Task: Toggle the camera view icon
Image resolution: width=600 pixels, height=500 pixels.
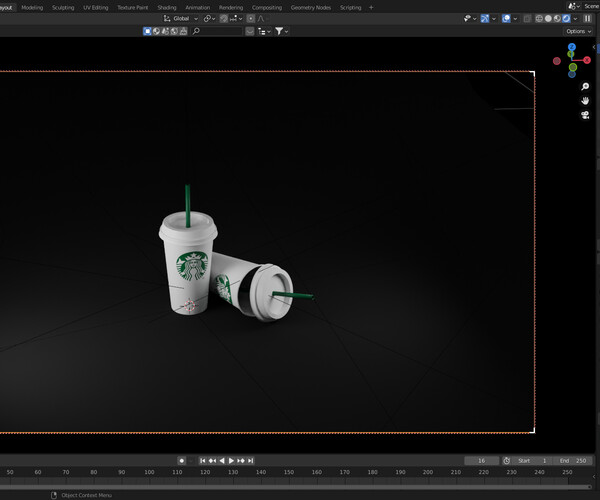Action: pyautogui.click(x=585, y=115)
